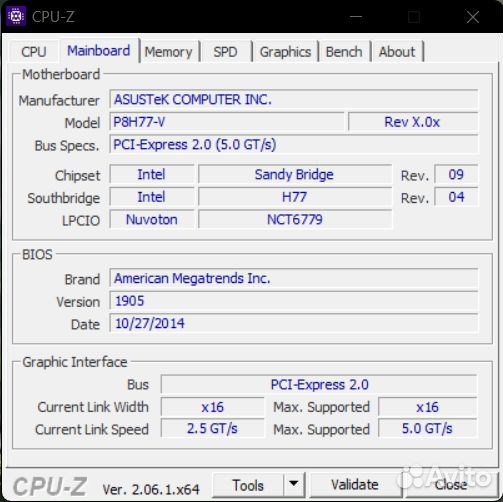Click the Ver. 2.06.1.x64 version text

pyautogui.click(x=151, y=489)
